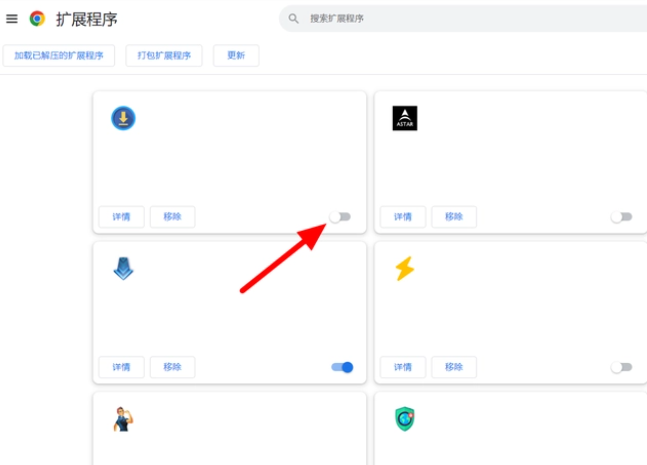
Task: Click 加载已解压的扩展程序 button
Action: 59,55
